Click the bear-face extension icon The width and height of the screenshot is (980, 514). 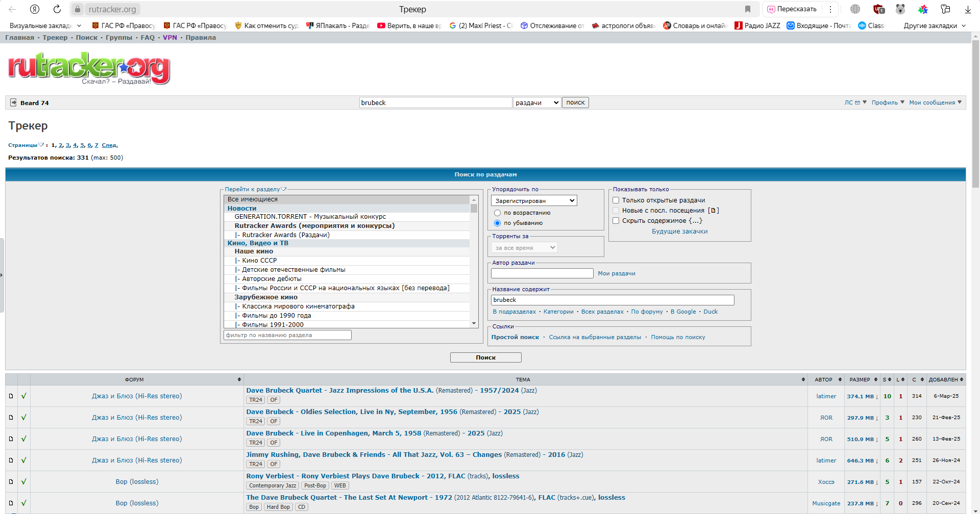(900, 9)
